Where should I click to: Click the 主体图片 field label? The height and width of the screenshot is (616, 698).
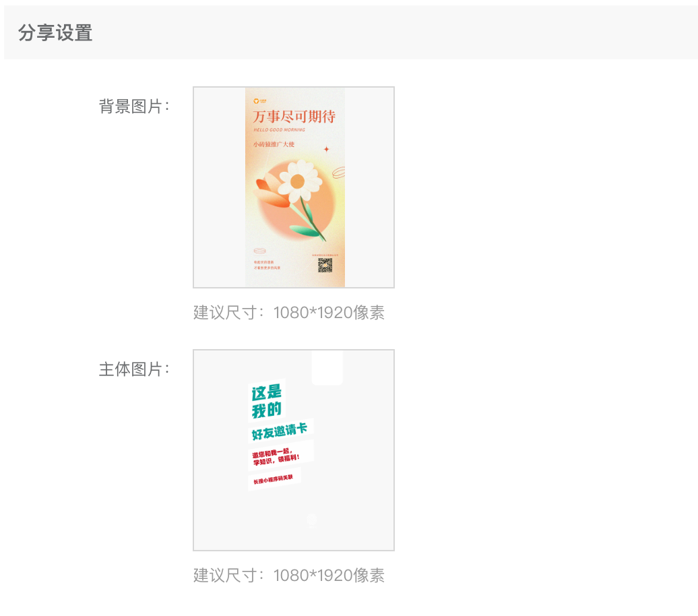coord(134,369)
